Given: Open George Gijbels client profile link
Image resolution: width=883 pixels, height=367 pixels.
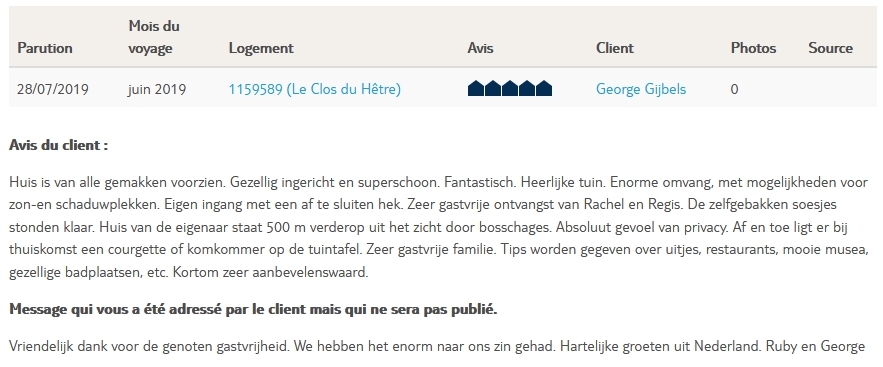Looking at the screenshot, I should click(x=641, y=89).
